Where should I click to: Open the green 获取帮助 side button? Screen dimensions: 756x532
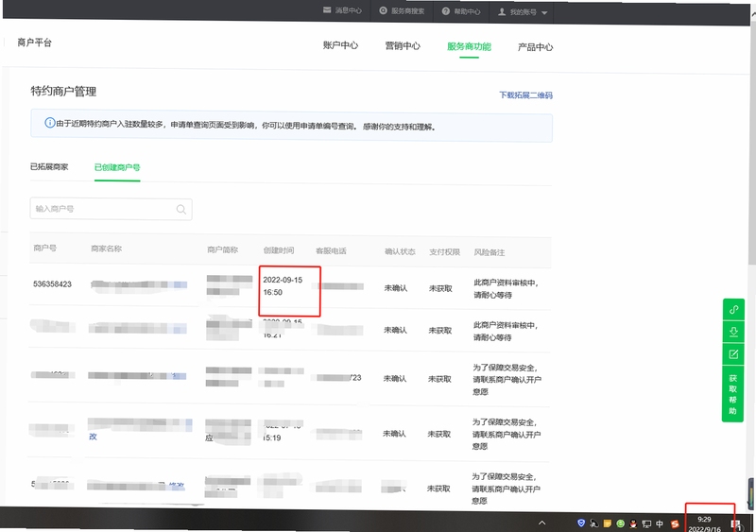(733, 395)
